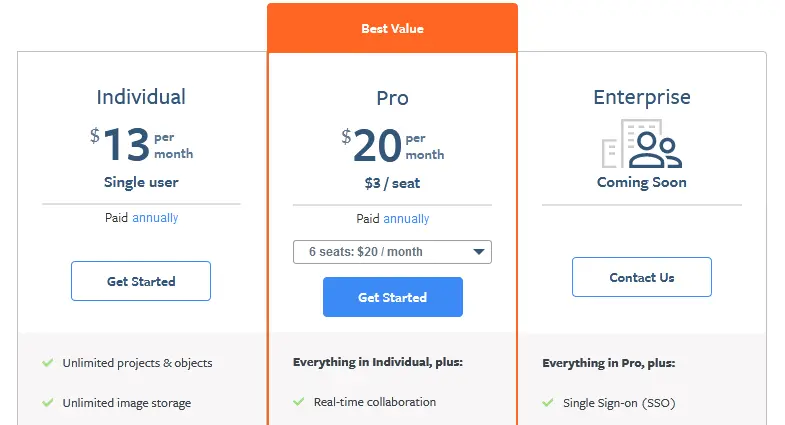Screen dimensions: 785x425
Task: Click the $13 per month price
Action: (141, 145)
